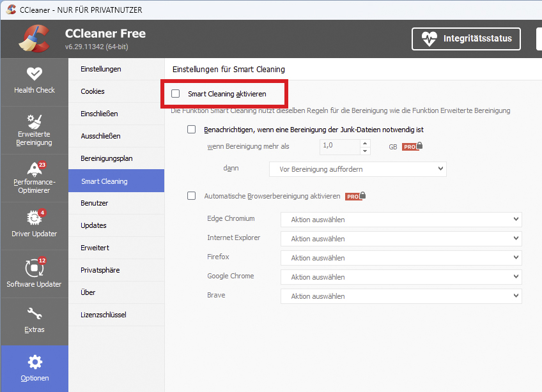The image size is (542, 392).
Task: Click the Integritätsstatus button
Action: [x=466, y=39]
